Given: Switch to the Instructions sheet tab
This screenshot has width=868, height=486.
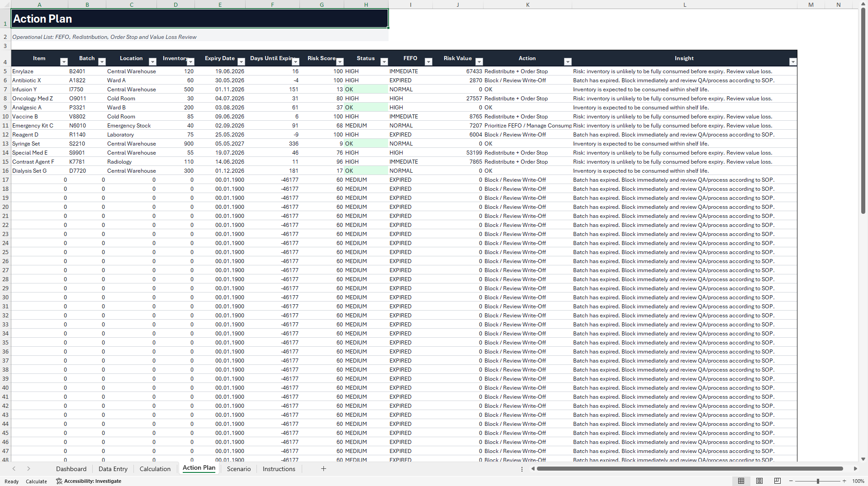Looking at the screenshot, I should tap(279, 469).
